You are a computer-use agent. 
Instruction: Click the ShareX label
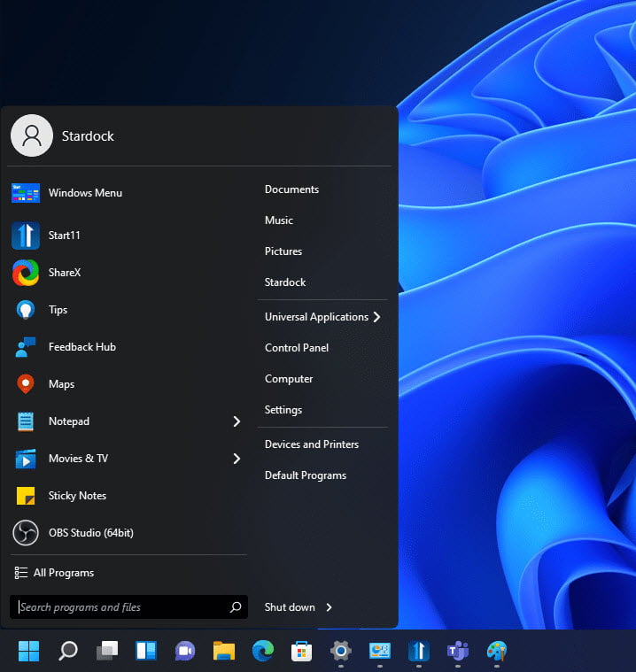click(x=65, y=273)
